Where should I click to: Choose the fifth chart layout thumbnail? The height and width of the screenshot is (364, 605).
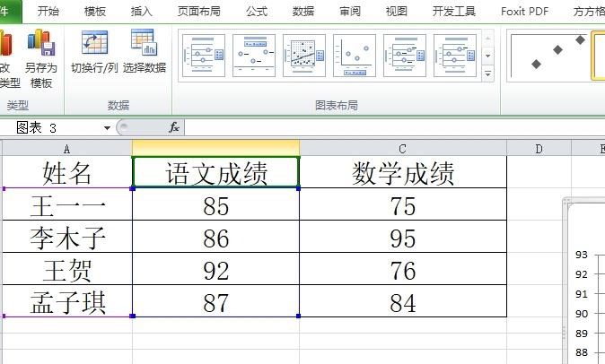click(405, 56)
